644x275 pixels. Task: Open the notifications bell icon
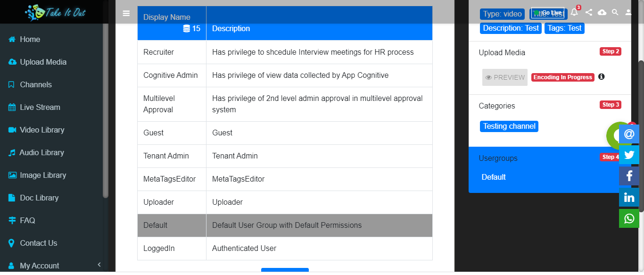(574, 12)
